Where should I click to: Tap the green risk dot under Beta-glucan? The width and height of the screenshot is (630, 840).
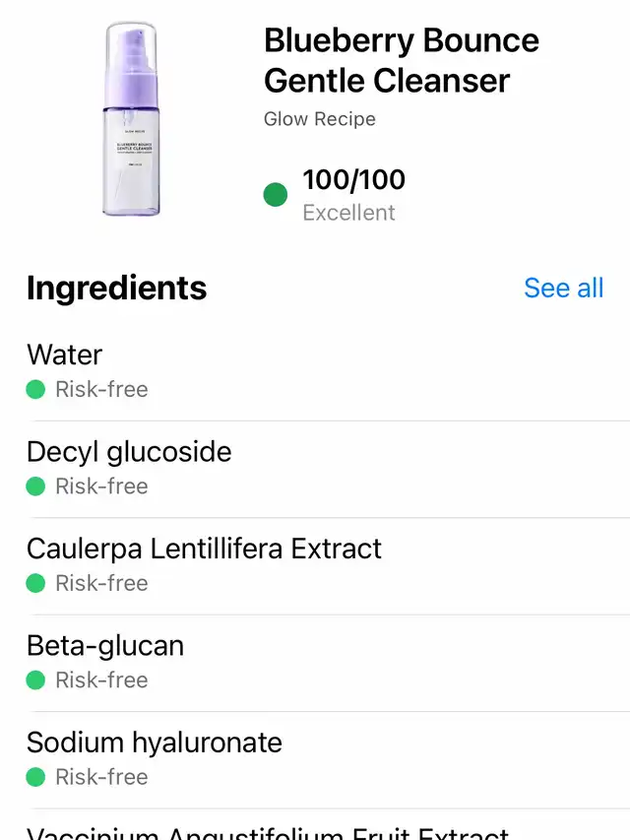point(35,680)
